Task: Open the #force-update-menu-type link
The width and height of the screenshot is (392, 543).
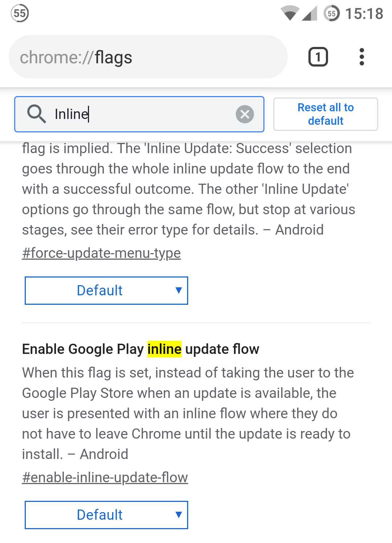Action: click(101, 253)
